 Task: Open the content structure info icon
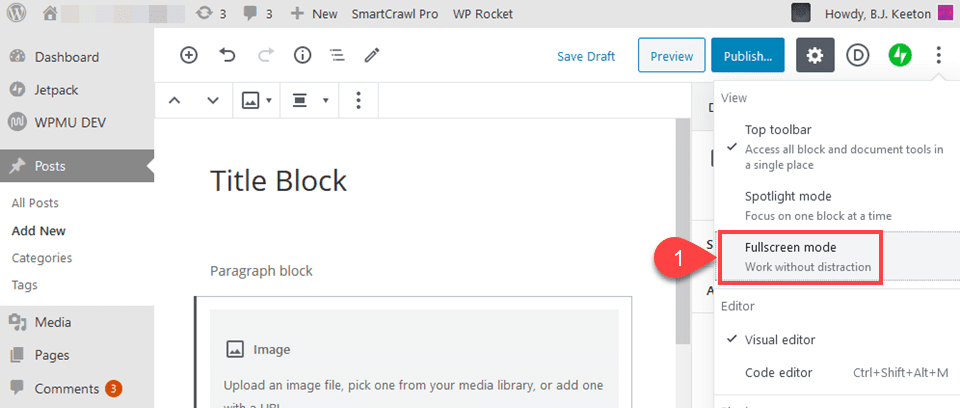point(302,55)
